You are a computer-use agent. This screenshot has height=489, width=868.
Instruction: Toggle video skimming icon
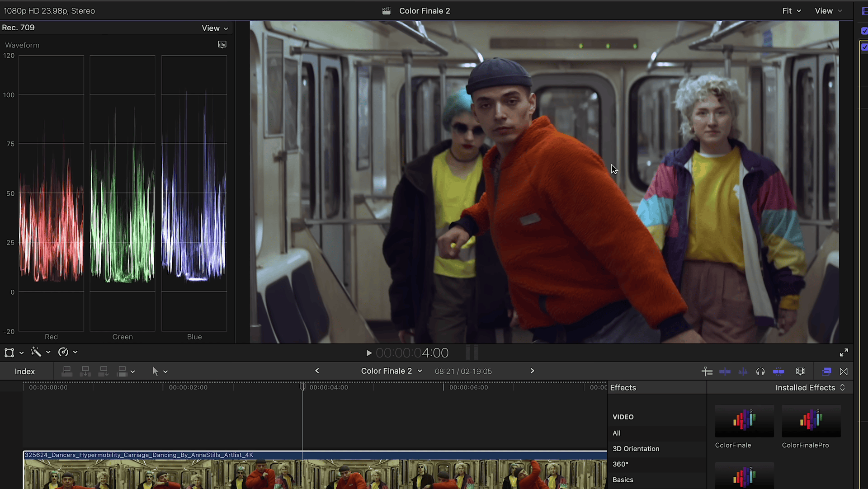point(725,371)
